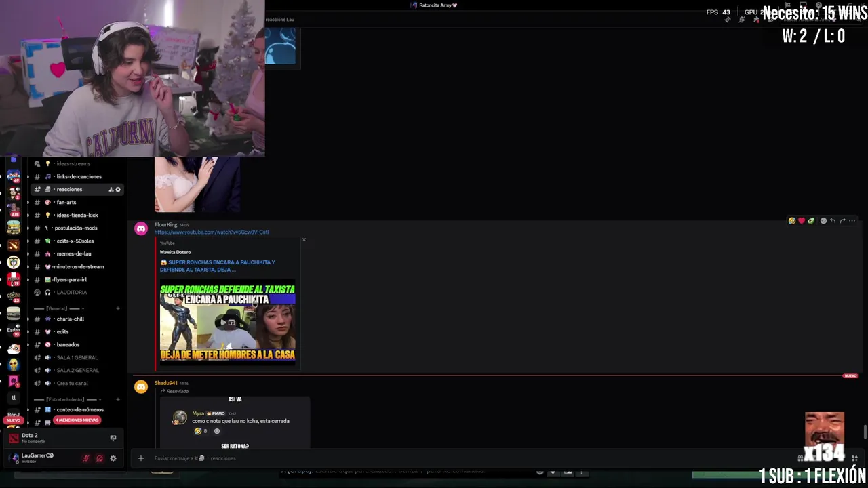868x488 pixels.
Task: React with avocado emoji on hovered message
Action: [x=810, y=221]
